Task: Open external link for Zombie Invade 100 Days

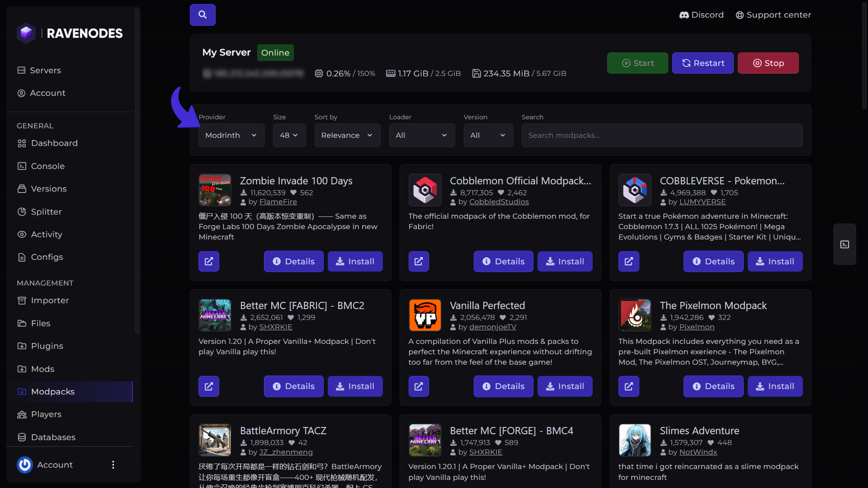Action: [x=209, y=261]
